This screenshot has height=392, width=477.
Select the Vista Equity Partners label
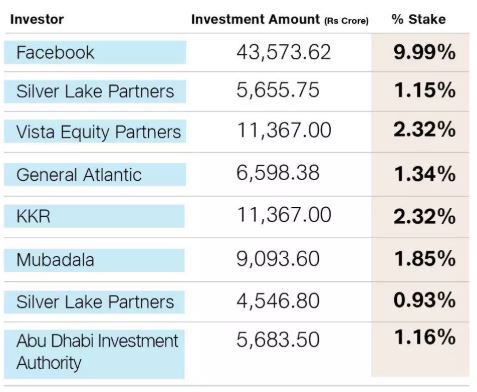[x=95, y=131]
